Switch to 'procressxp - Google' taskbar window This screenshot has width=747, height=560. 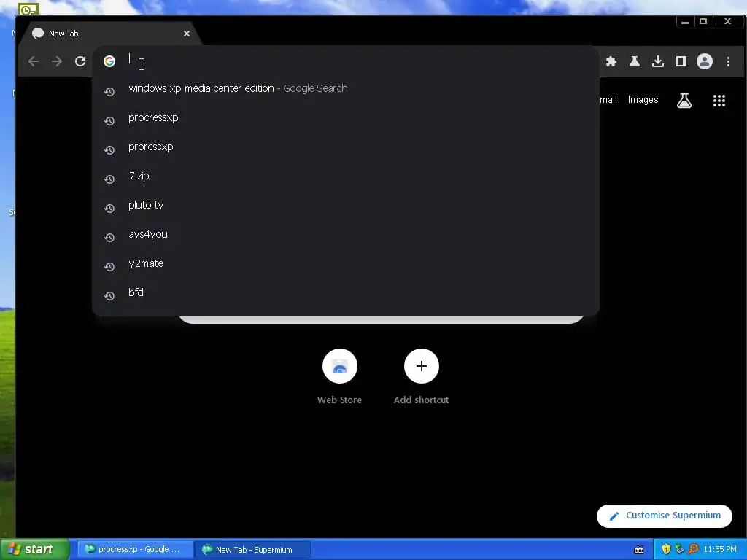pyautogui.click(x=135, y=549)
